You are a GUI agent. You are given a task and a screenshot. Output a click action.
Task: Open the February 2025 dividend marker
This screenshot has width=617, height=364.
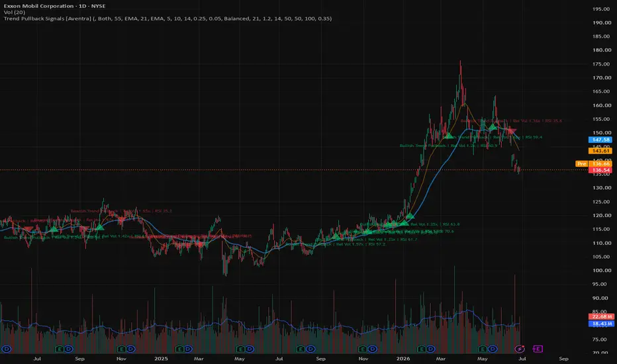[188, 349]
